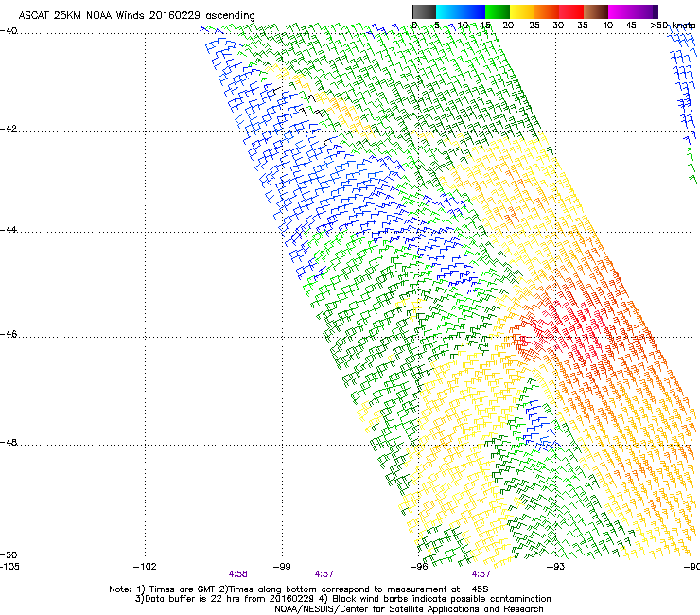Click the NOAA/NESDIS credit line
The height and width of the screenshot is (615, 700).
click(x=409, y=609)
